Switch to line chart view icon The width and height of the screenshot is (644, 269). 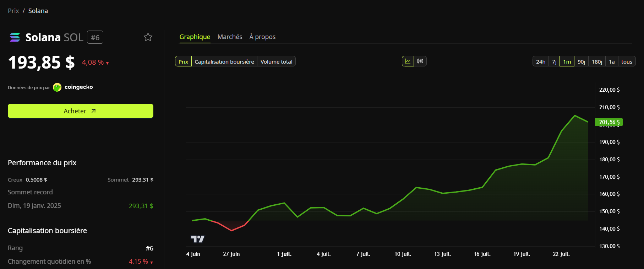click(408, 61)
